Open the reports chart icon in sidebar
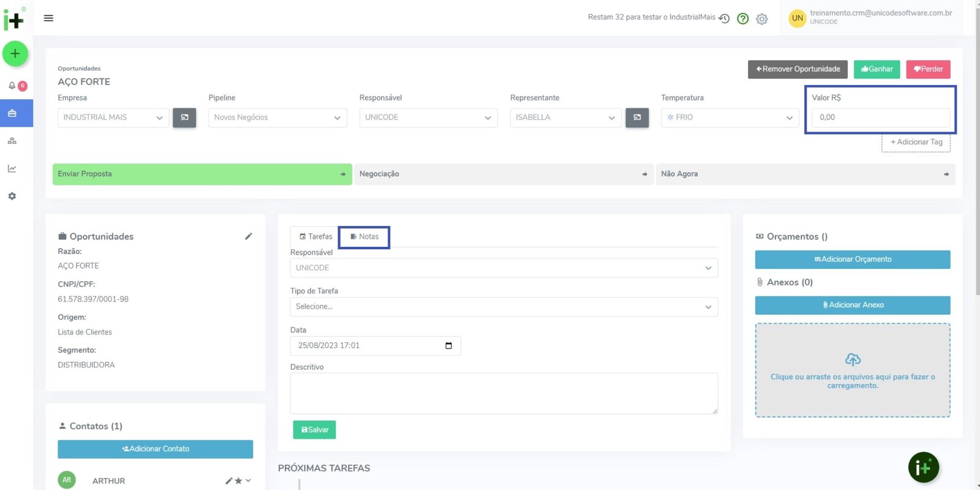The image size is (980, 490). click(x=12, y=168)
